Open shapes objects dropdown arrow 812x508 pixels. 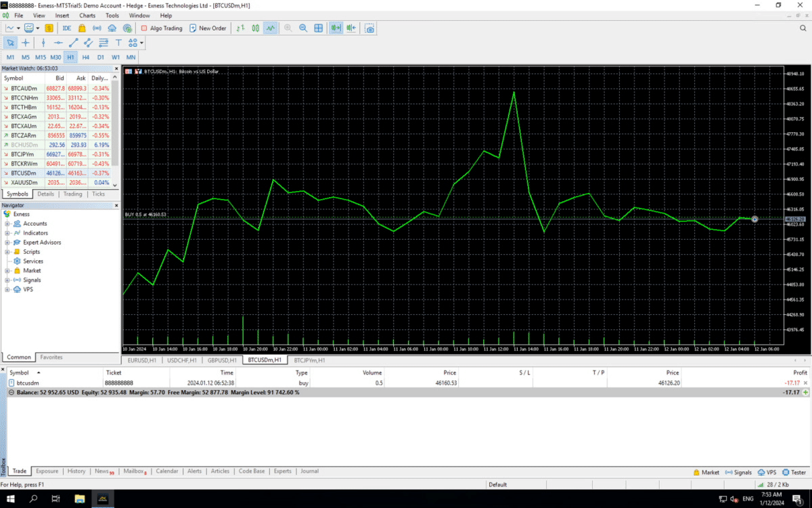(141, 43)
